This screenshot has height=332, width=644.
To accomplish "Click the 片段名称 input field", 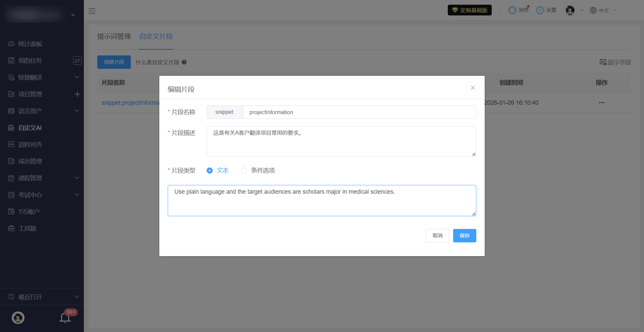I will coord(359,112).
